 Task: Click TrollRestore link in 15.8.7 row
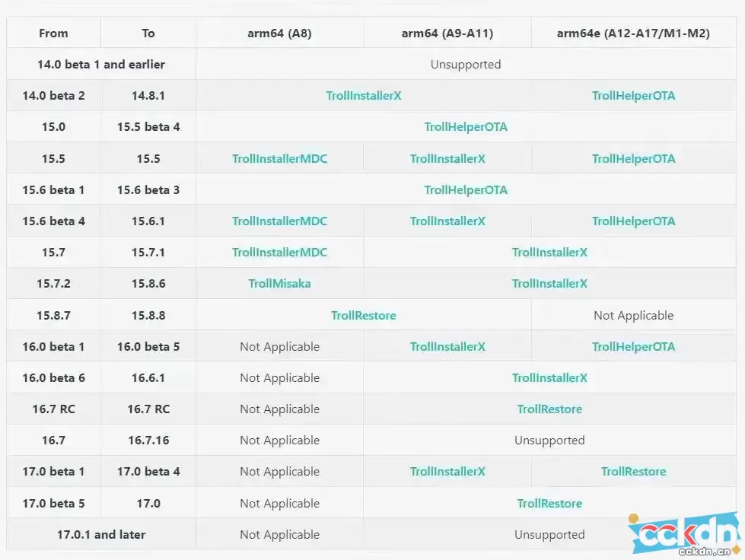(364, 316)
